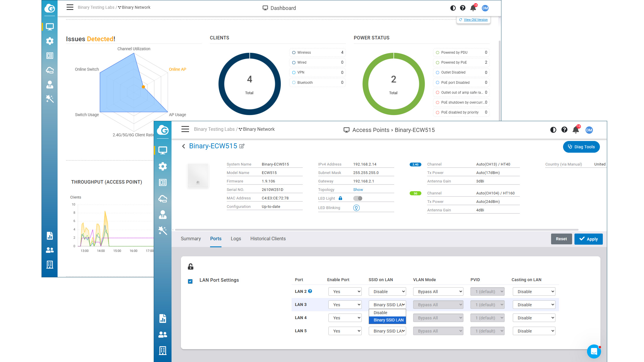Click the Online AP radar chart label

177,69
